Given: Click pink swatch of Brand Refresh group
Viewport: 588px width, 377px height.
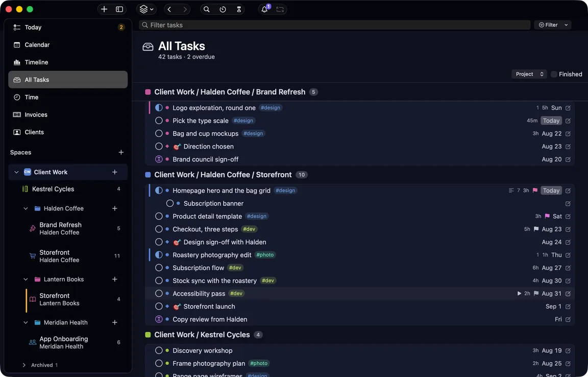Looking at the screenshot, I should point(148,92).
